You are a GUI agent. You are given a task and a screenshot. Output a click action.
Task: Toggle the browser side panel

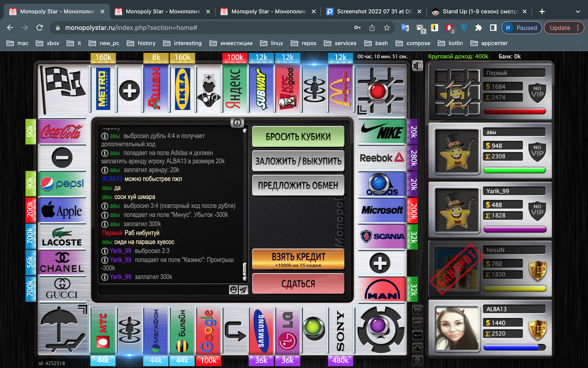[493, 28]
